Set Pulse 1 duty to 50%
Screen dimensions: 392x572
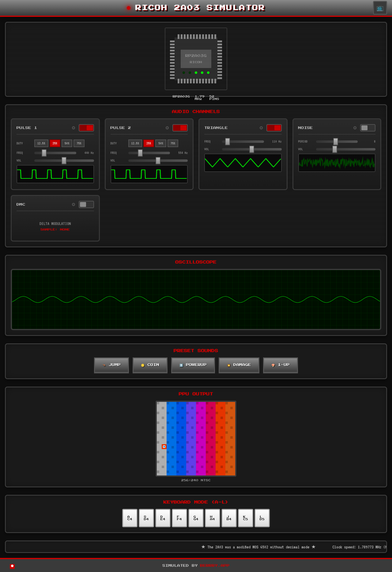tap(67, 143)
